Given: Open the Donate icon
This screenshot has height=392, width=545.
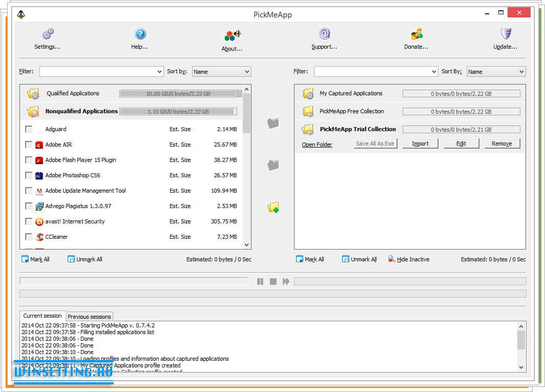Looking at the screenshot, I should point(416,35).
